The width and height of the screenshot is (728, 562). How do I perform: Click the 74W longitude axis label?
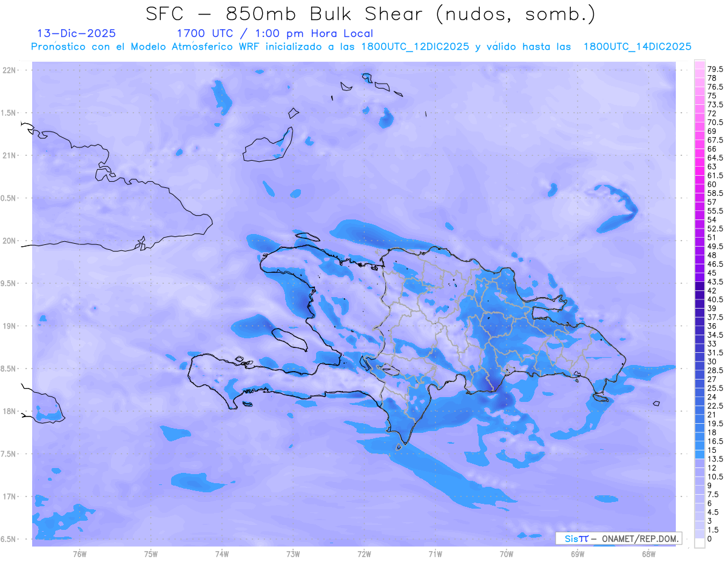pyautogui.click(x=222, y=554)
